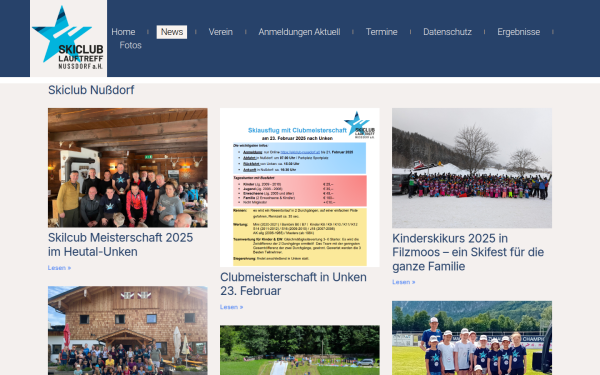Click the Skiclub Lauftreff star logo
The height and width of the screenshot is (375, 600).
coord(68,38)
